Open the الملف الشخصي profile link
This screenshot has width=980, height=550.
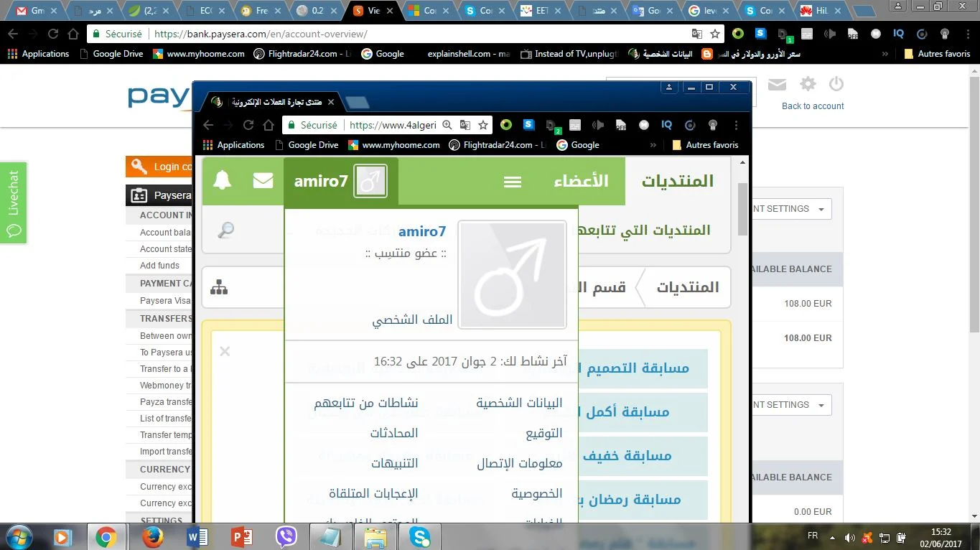(412, 320)
